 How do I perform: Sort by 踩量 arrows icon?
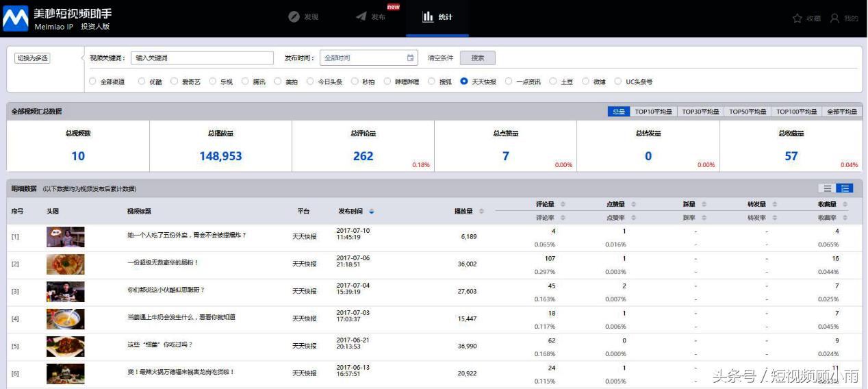(703, 204)
